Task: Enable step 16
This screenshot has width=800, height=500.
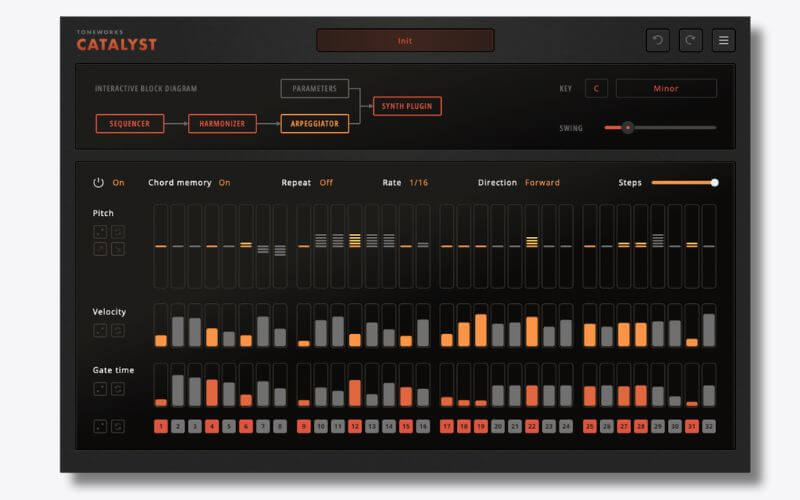Action: pos(423,426)
